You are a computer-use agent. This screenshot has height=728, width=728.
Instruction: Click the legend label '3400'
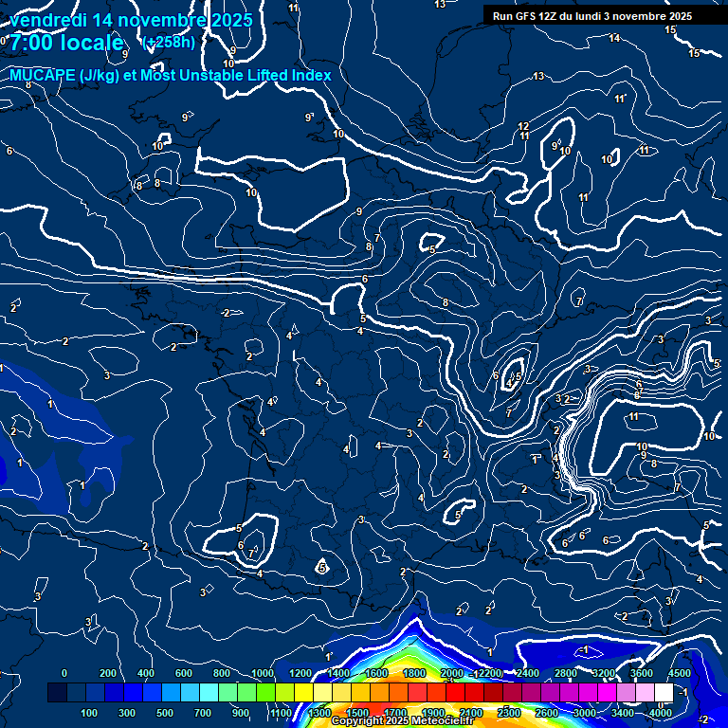[x=623, y=713]
